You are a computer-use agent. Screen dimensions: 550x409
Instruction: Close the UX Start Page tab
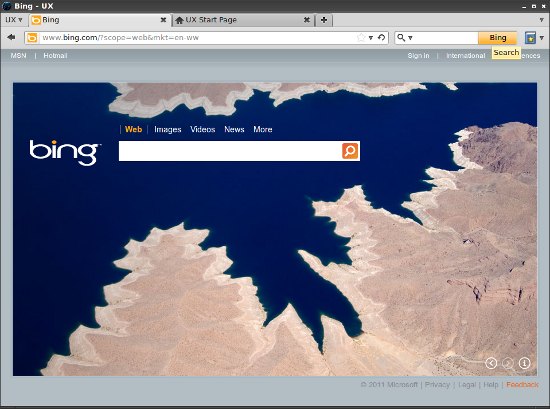pos(307,20)
